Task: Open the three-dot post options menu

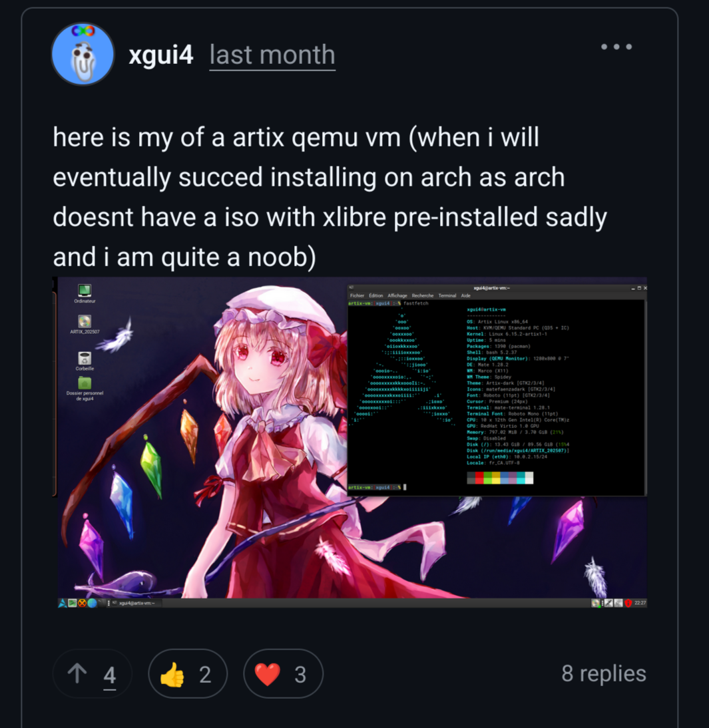Action: (616, 47)
